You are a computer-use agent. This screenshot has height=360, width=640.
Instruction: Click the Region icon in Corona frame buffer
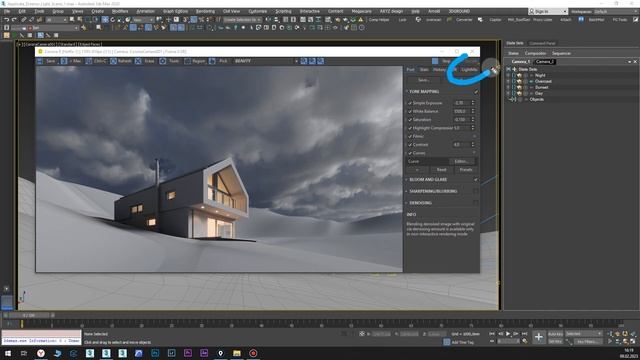pos(187,61)
